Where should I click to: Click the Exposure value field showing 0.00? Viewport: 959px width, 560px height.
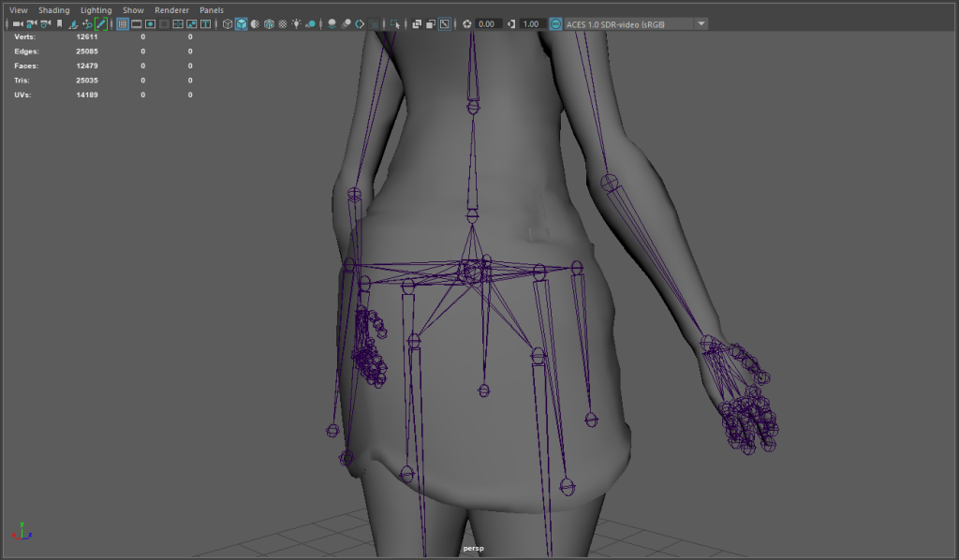point(489,23)
